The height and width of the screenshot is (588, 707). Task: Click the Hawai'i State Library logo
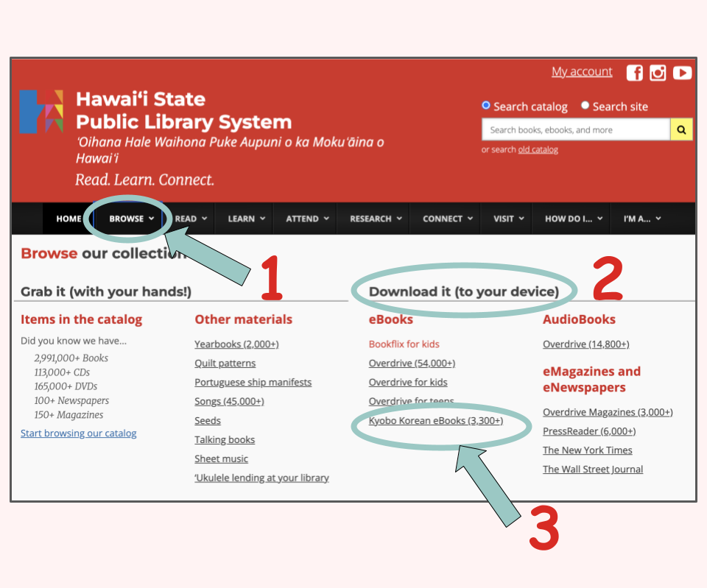(41, 111)
